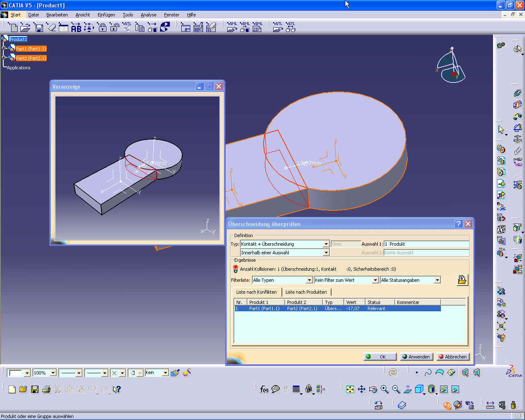Click the 'Wert' column header
Image resolution: width=525 pixels, height=420 pixels.
click(354, 302)
